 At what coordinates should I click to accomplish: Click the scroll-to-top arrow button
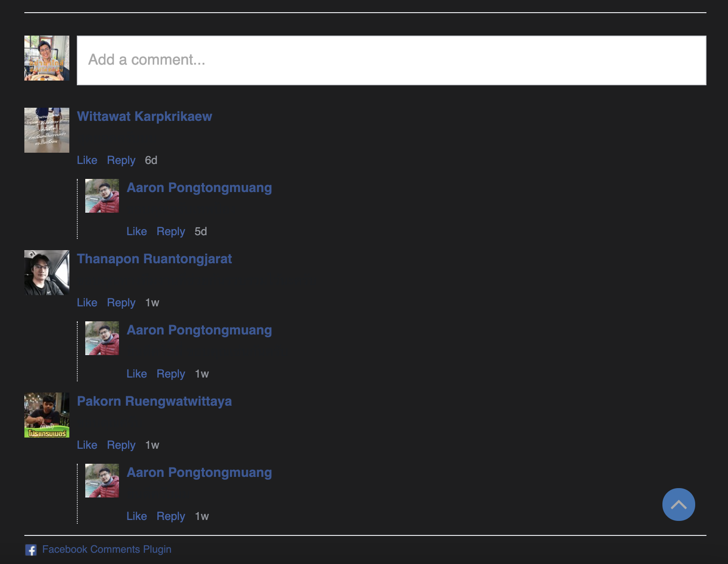tap(678, 505)
